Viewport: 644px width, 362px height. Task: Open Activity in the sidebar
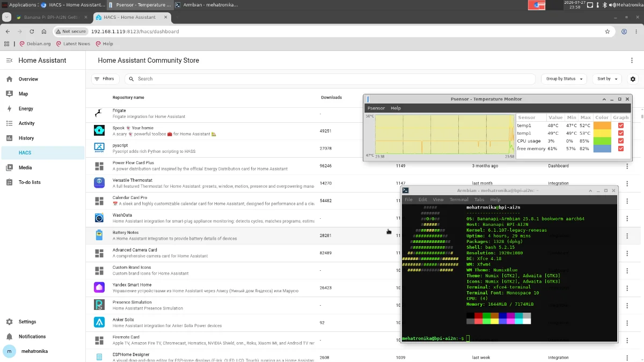(43, 123)
